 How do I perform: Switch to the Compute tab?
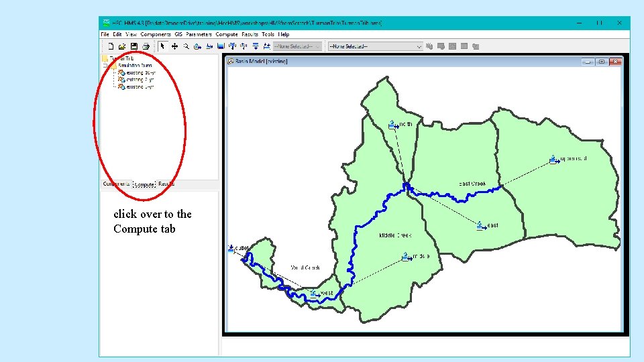[x=145, y=184]
